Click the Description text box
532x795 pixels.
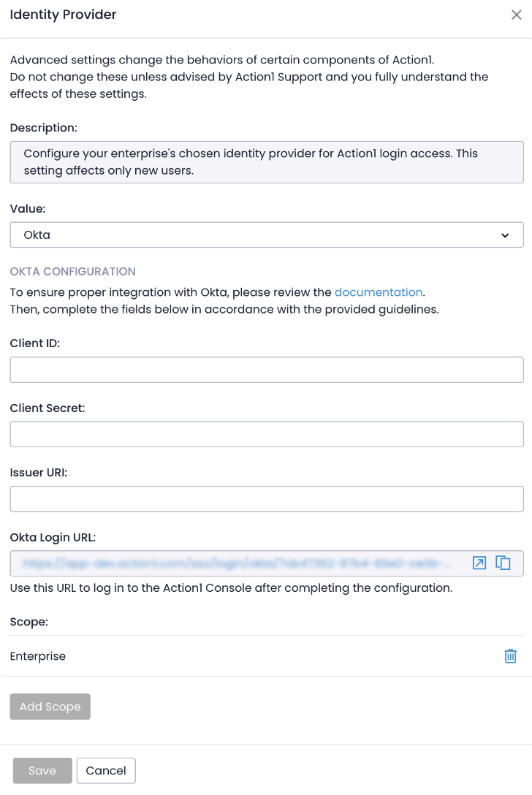coord(267,161)
